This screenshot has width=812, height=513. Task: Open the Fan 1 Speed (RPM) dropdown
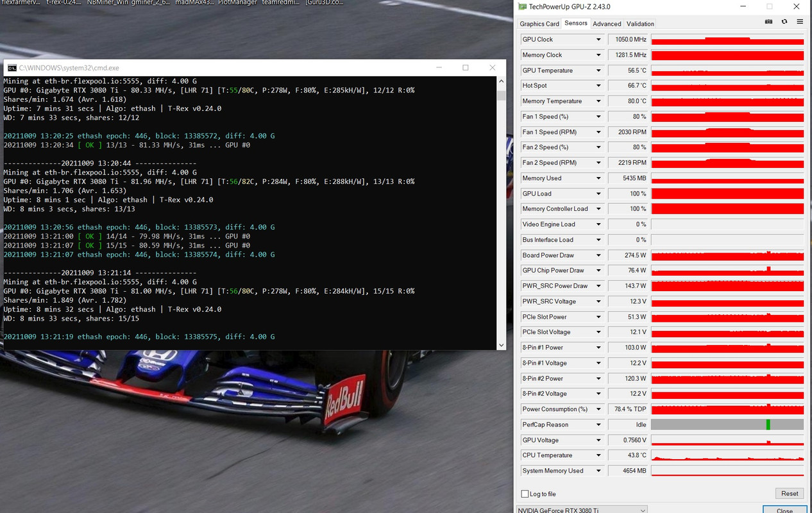[x=598, y=132]
